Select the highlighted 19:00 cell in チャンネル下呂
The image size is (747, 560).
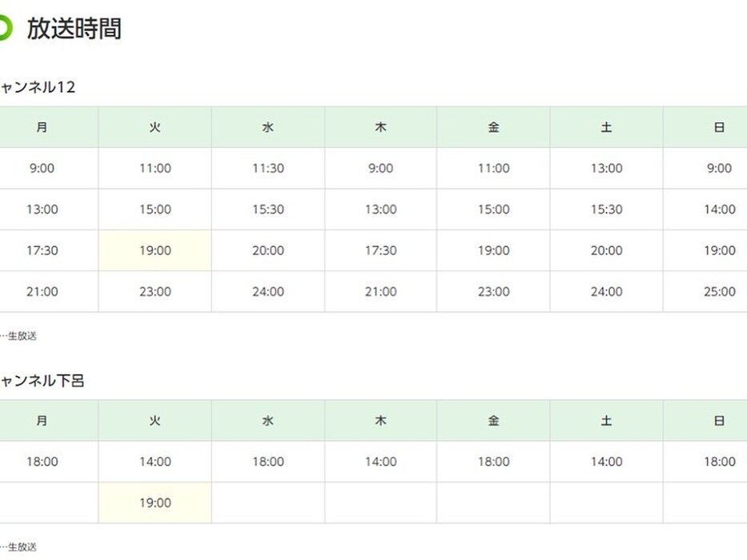tap(155, 503)
